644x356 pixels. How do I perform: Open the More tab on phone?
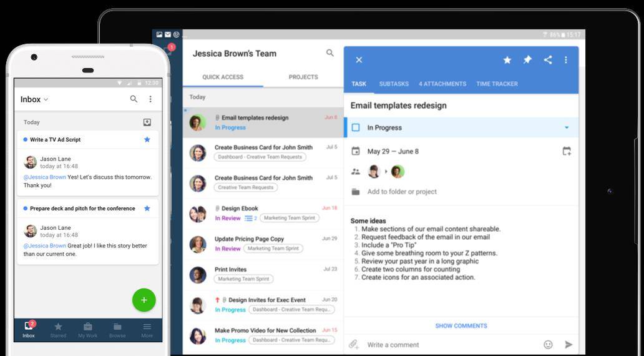pyautogui.click(x=147, y=330)
